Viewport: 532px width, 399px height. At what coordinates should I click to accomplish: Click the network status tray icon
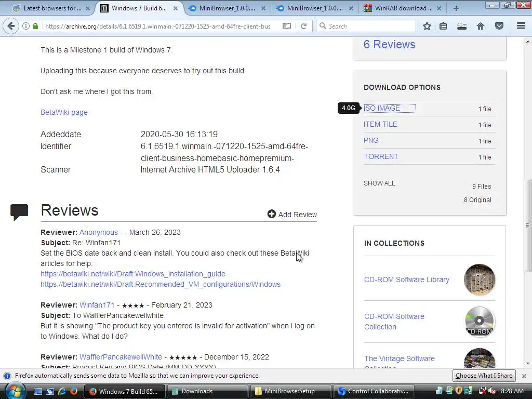pos(482,391)
